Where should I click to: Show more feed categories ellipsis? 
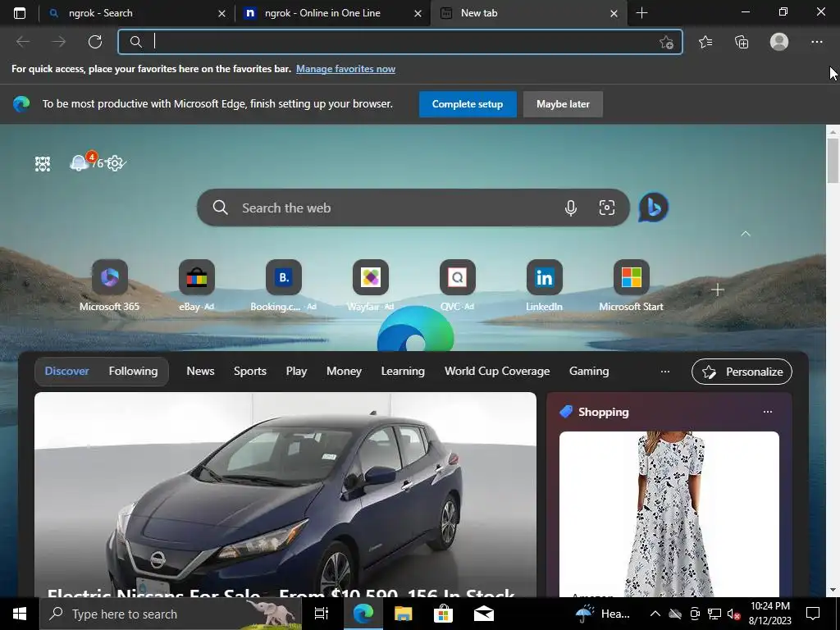tap(664, 372)
